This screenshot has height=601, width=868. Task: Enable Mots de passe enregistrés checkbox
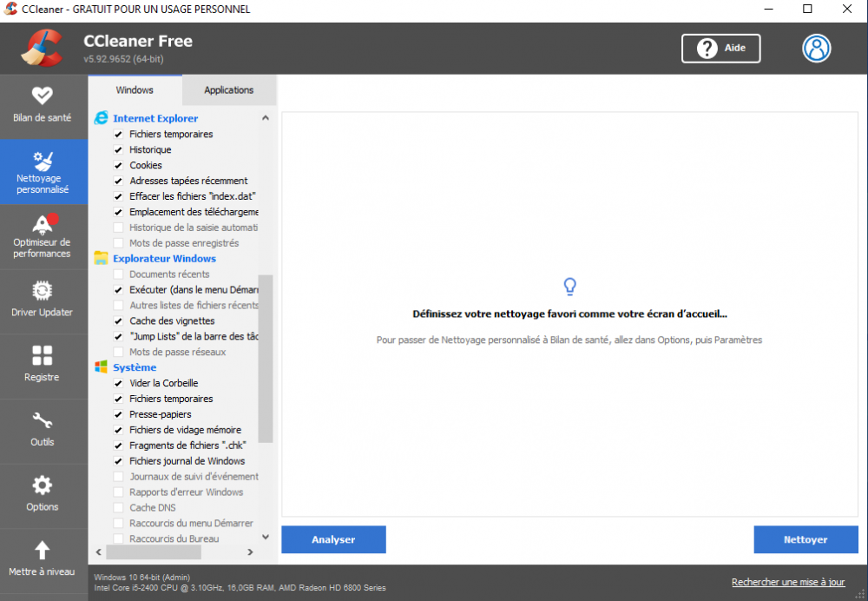click(118, 242)
